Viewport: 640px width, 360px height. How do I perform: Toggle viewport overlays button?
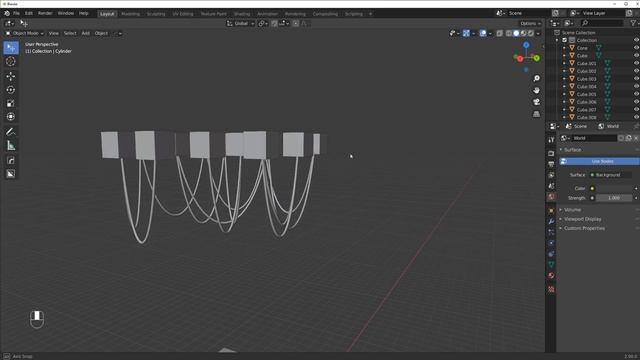(x=483, y=33)
